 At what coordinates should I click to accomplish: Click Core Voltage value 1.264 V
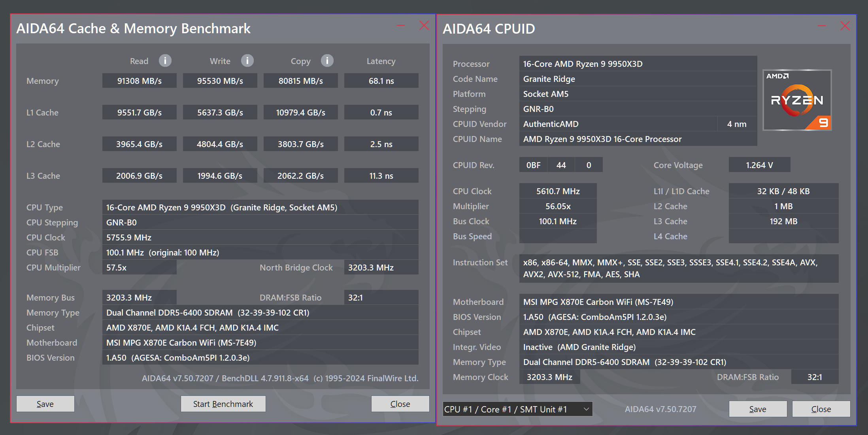pyautogui.click(x=759, y=165)
